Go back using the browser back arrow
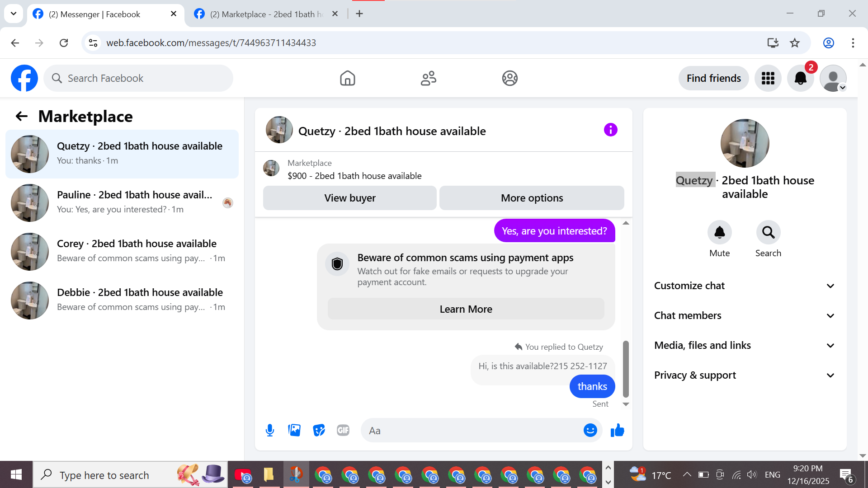Image resolution: width=868 pixels, height=488 pixels. 15,43
